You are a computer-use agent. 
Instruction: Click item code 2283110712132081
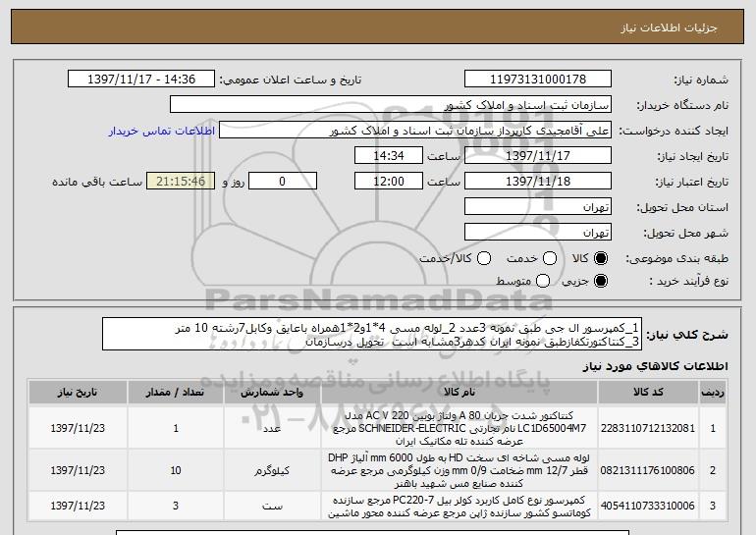(648, 428)
